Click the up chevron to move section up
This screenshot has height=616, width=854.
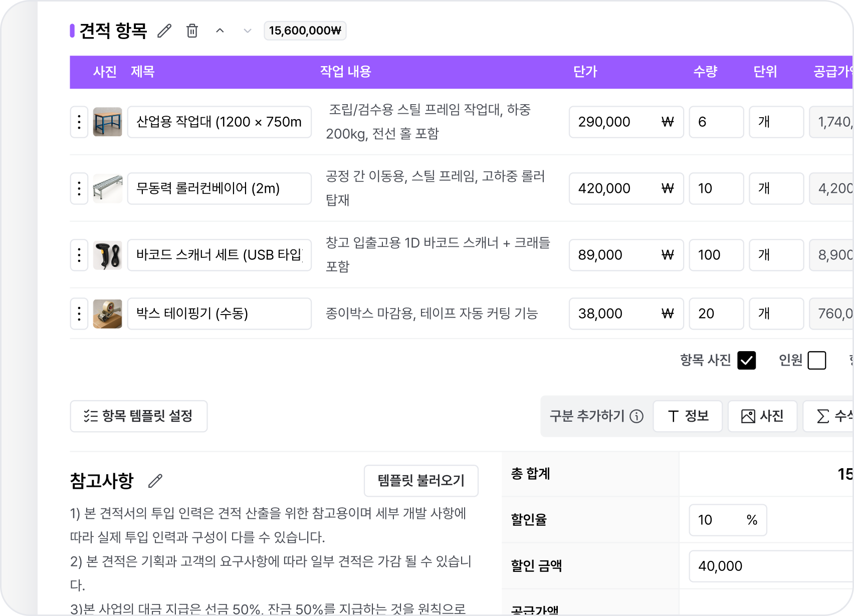pos(220,31)
